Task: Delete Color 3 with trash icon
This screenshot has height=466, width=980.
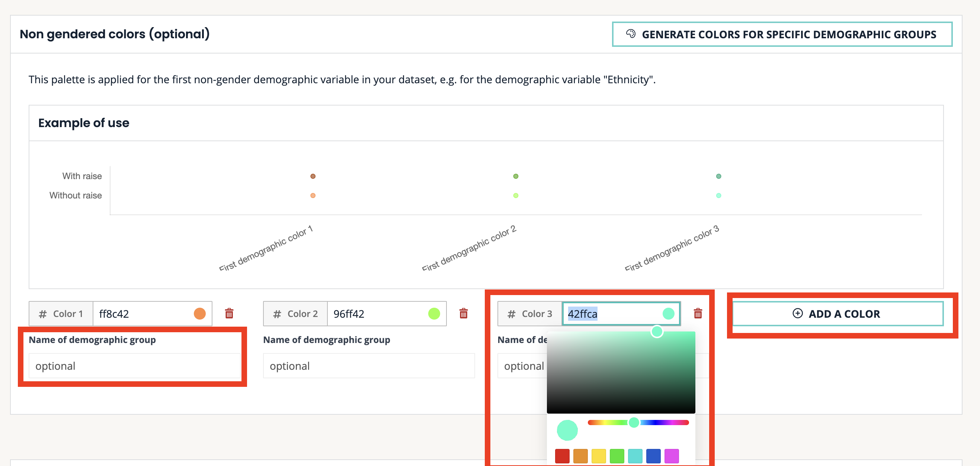Action: [698, 314]
